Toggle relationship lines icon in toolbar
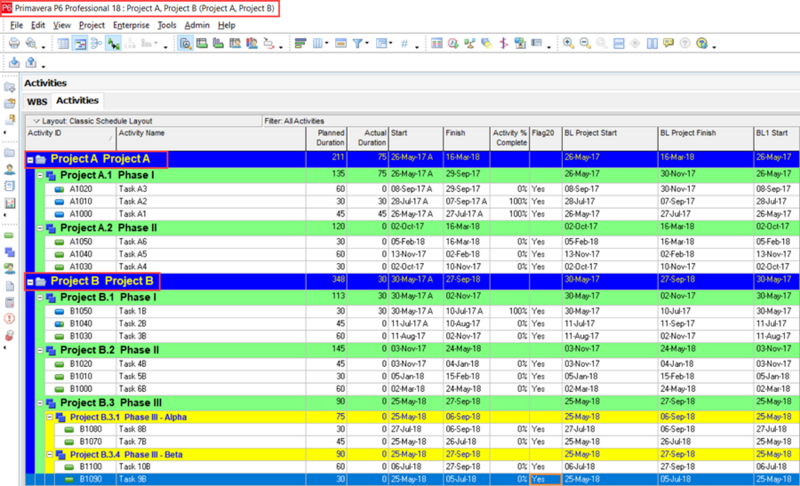The image size is (800, 486). 113,44
